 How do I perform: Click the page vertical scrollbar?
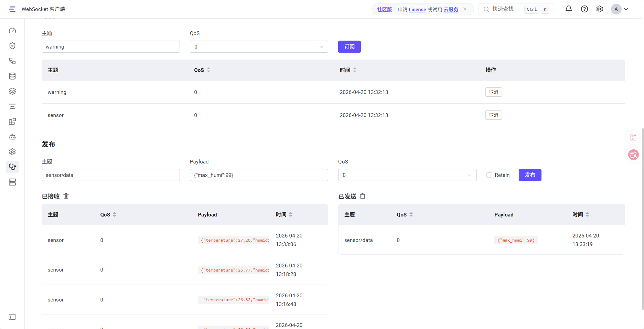(643, 219)
